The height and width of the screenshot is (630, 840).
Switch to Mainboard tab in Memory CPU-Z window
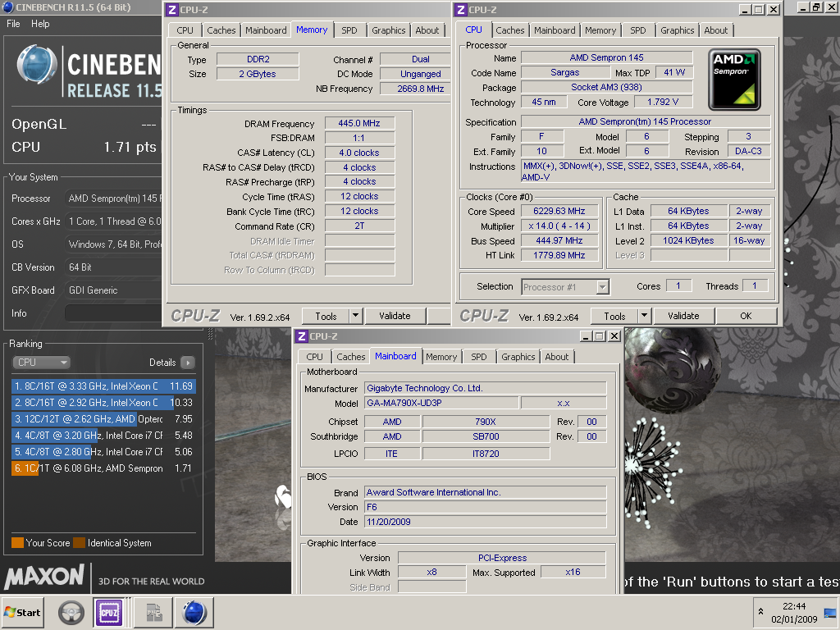[x=266, y=30]
